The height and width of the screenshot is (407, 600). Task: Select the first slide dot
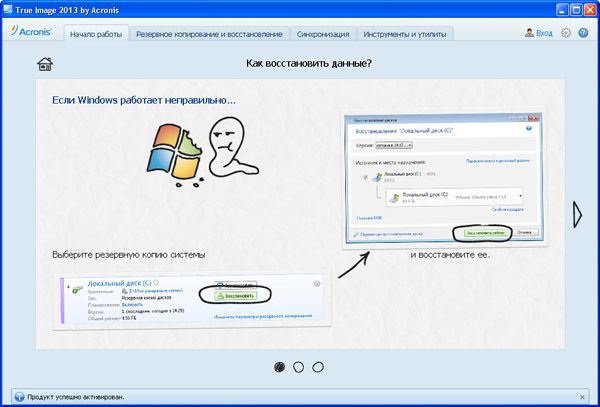[x=280, y=367]
